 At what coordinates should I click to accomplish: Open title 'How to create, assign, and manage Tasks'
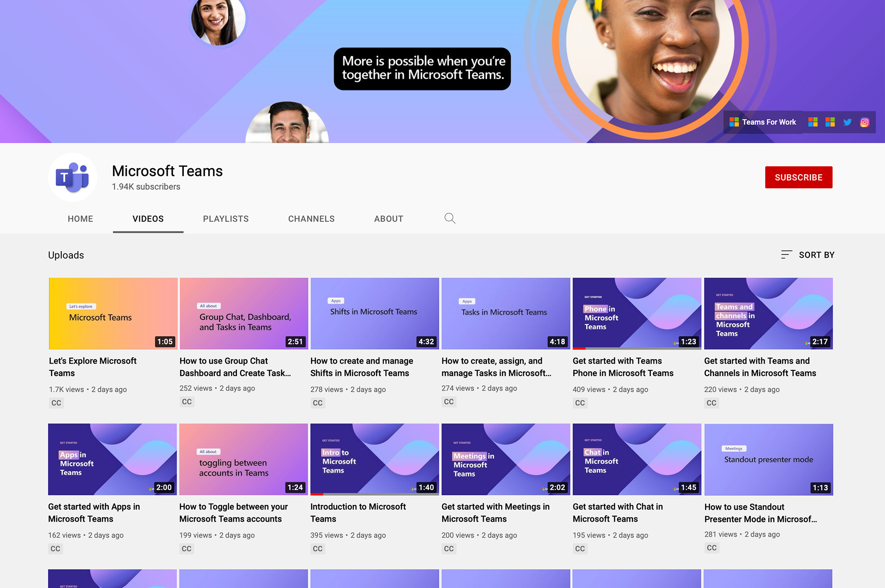tap(496, 367)
